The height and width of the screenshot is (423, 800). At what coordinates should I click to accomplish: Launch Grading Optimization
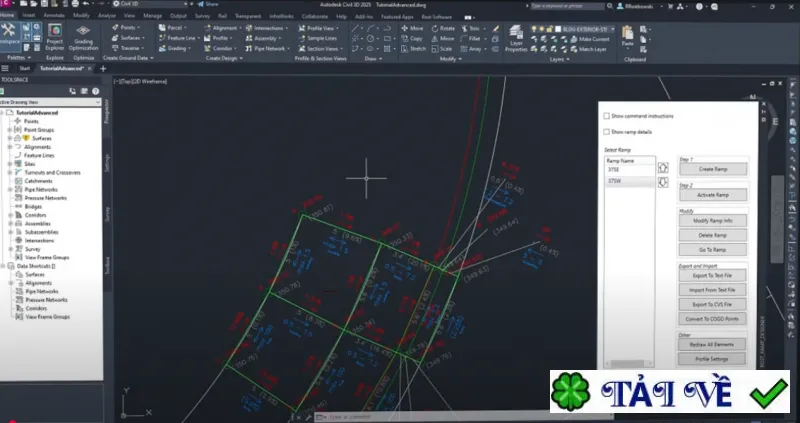tap(83, 37)
